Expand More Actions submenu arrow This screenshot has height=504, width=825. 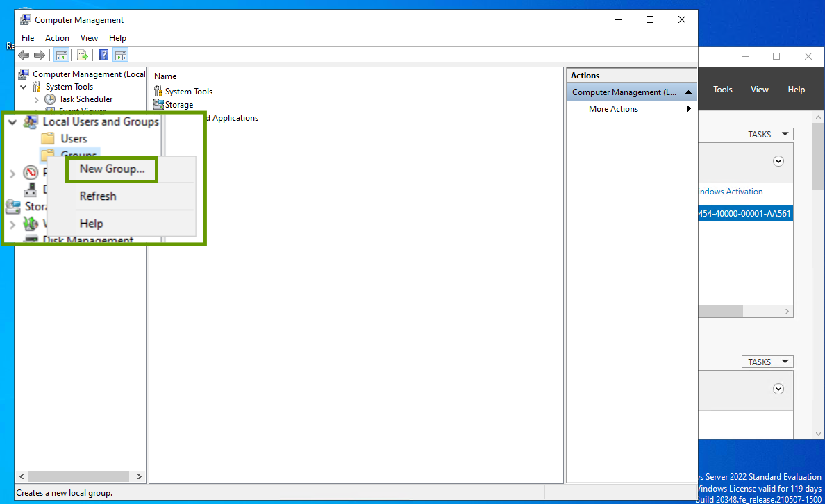689,109
